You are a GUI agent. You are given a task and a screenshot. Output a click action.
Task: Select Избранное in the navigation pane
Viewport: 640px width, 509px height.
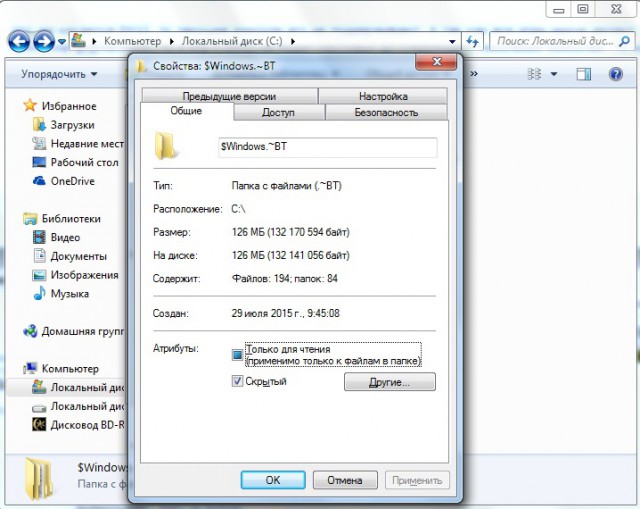click(x=69, y=106)
